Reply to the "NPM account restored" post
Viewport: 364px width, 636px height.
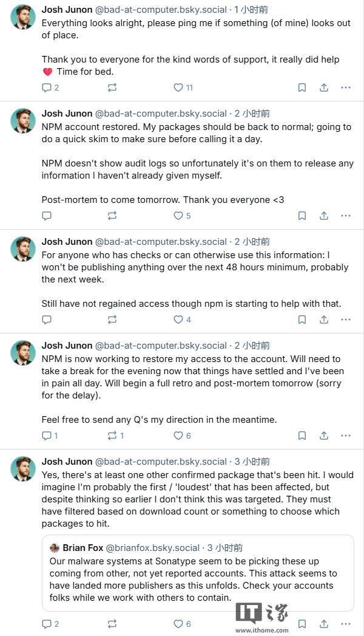pyautogui.click(x=47, y=216)
